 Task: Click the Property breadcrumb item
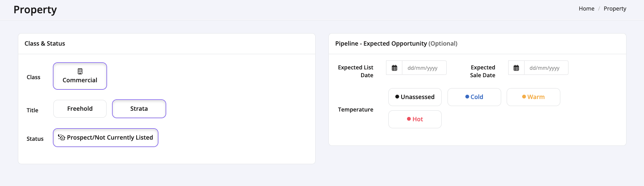click(615, 9)
